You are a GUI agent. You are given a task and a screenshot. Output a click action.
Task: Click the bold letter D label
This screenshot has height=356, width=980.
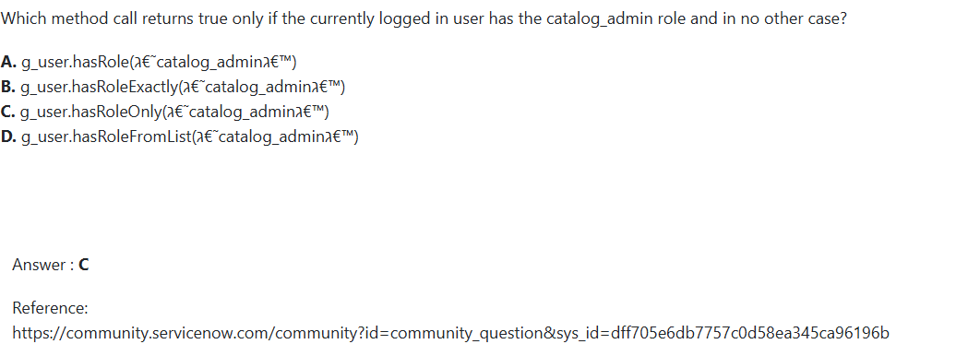click(x=8, y=136)
